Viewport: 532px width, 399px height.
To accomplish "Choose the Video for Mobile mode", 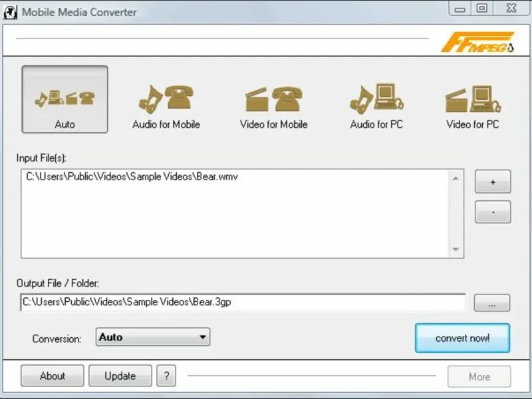I will pos(274,107).
